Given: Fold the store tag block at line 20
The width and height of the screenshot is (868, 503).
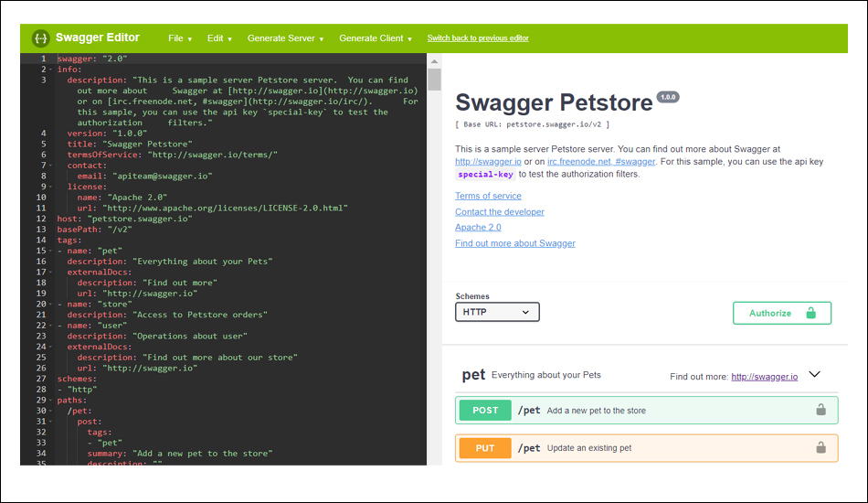Looking at the screenshot, I should pyautogui.click(x=51, y=305).
